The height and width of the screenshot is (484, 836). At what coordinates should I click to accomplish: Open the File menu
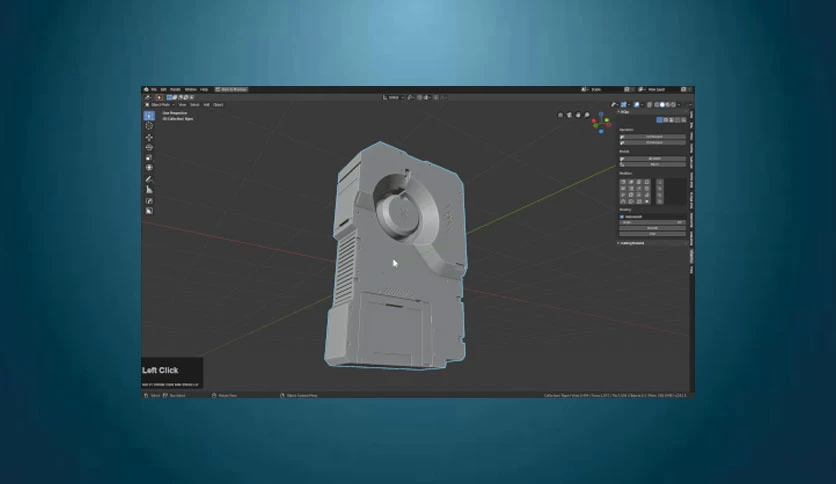tap(154, 90)
